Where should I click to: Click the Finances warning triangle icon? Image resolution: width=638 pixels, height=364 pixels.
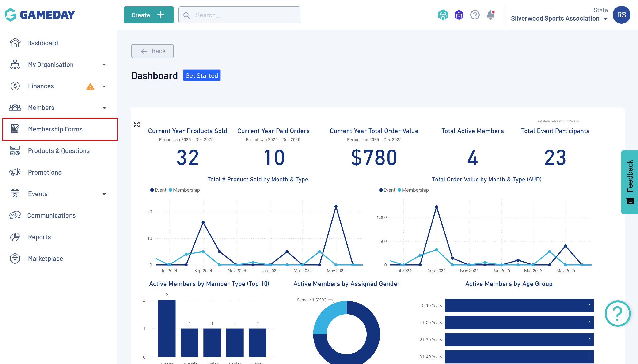tap(90, 86)
